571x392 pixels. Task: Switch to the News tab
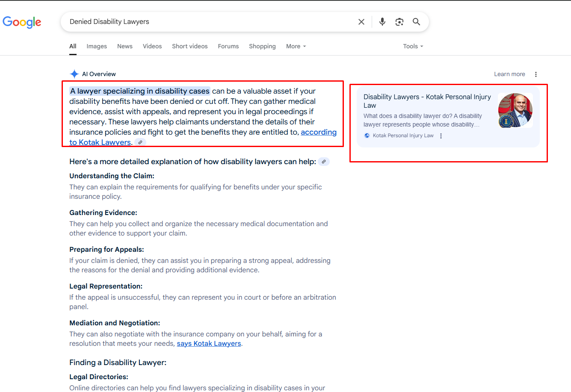coord(125,46)
